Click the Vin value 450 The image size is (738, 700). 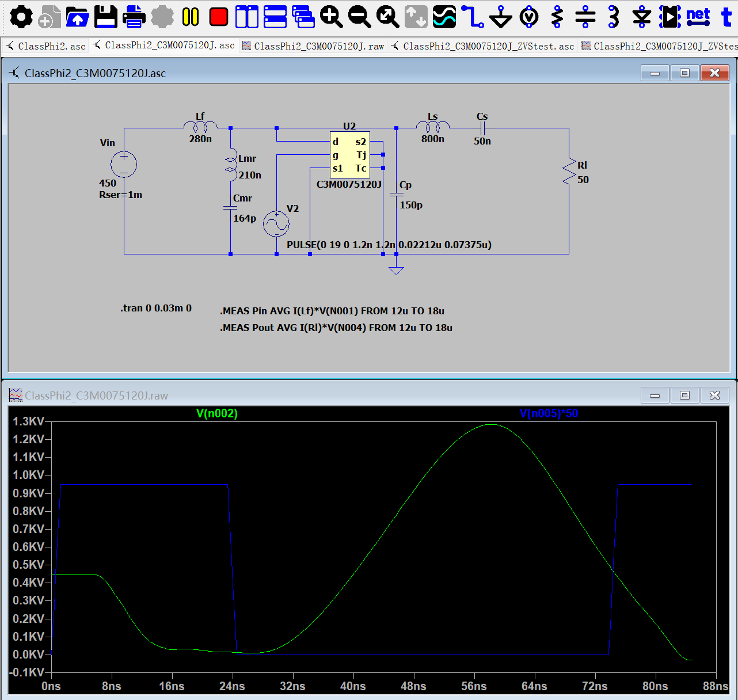click(x=108, y=183)
